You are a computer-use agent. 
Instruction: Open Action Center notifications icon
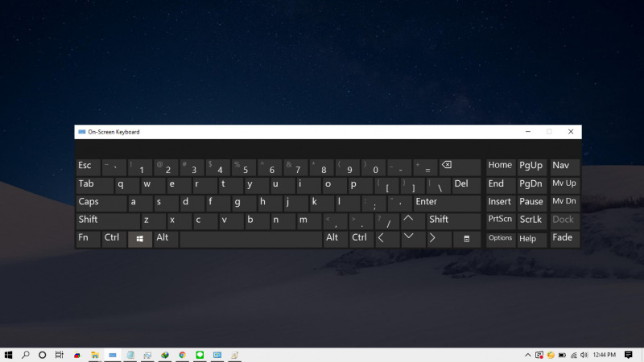629,355
